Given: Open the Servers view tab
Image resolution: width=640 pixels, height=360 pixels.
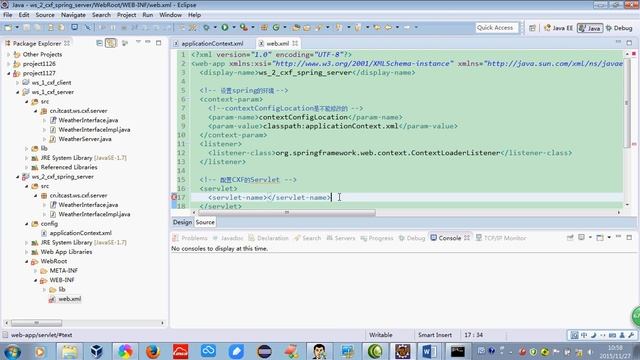Looking at the screenshot, I should (x=341, y=238).
